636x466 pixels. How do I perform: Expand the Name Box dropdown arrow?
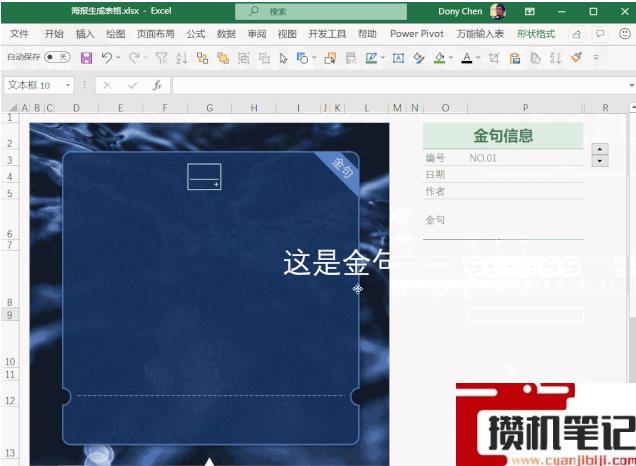(68, 85)
